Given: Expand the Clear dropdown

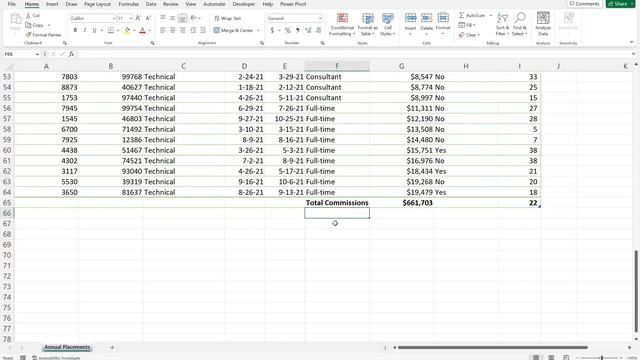Looking at the screenshot, I should [478, 35].
